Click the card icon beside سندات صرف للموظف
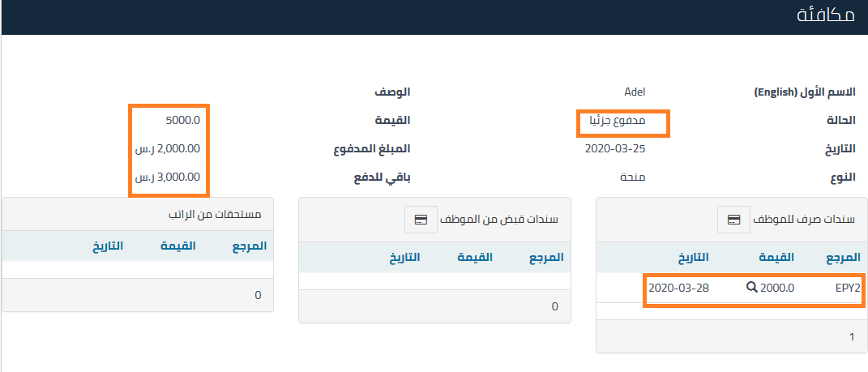Viewport: 868px width, 372px height. click(x=733, y=220)
